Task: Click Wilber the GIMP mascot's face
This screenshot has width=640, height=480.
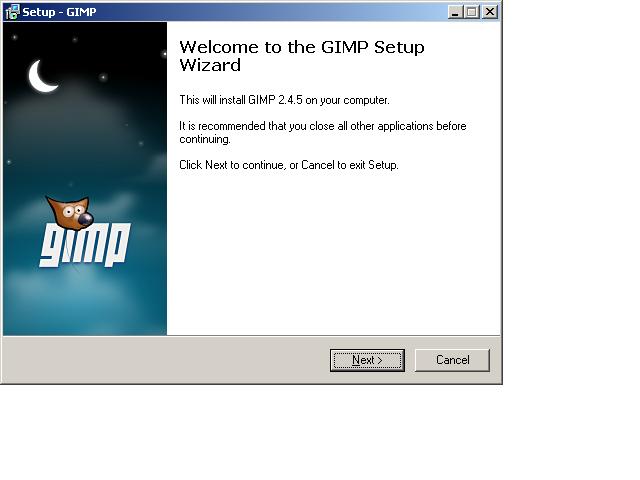Action: pyautogui.click(x=72, y=215)
